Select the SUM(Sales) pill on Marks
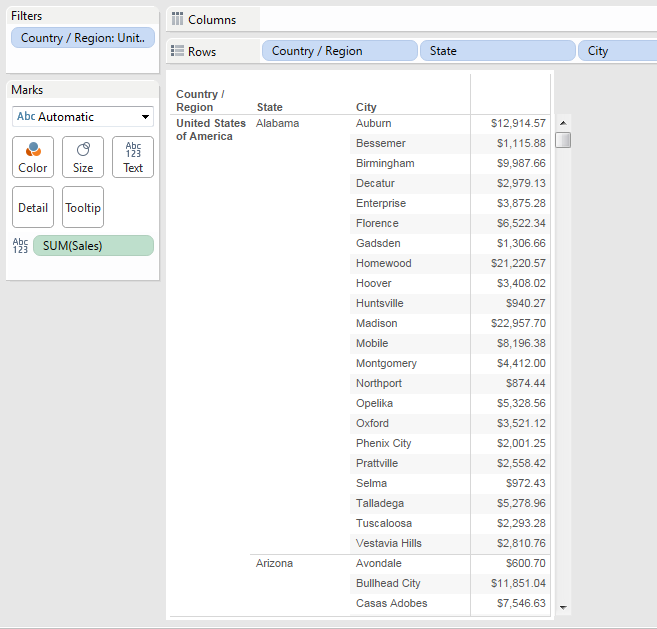The width and height of the screenshot is (657, 629). click(93, 246)
